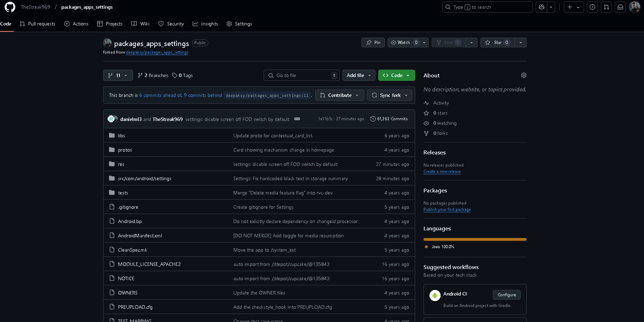This screenshot has height=322, width=644.
Task: Open the notifications inbox icon
Action: coord(620,7)
